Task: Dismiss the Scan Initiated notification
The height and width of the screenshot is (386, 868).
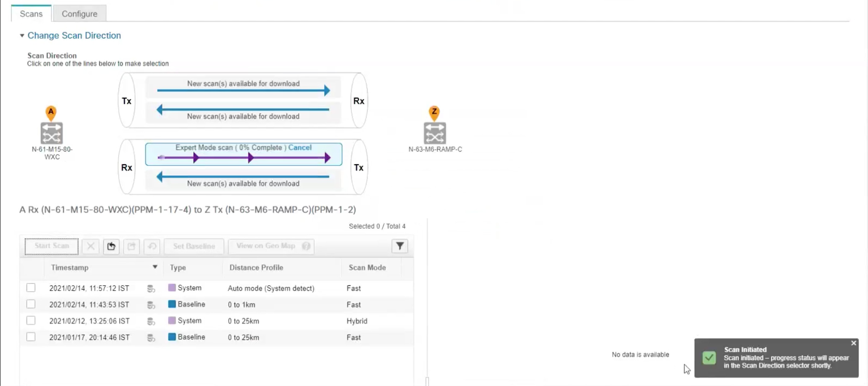Action: 853,343
